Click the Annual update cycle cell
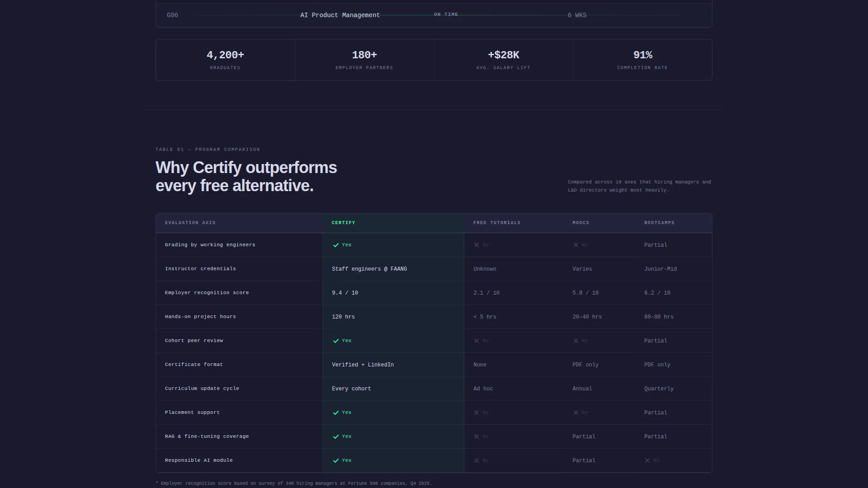 [x=582, y=389]
